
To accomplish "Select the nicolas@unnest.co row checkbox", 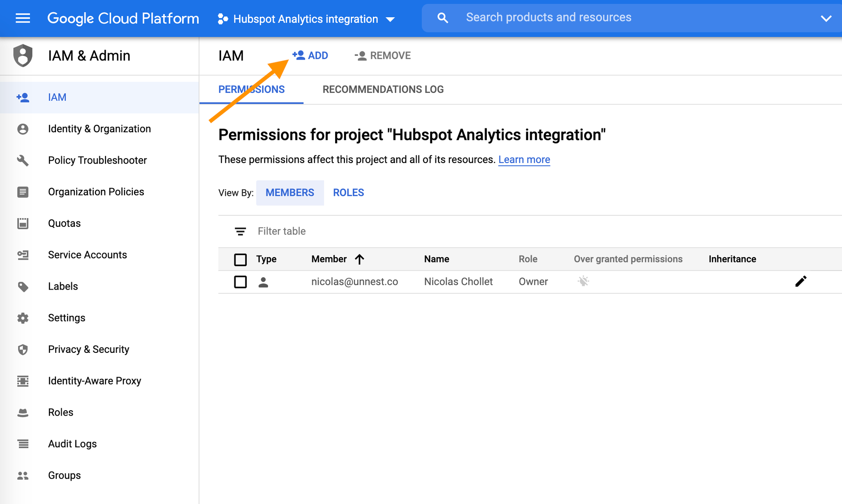I will 240,282.
